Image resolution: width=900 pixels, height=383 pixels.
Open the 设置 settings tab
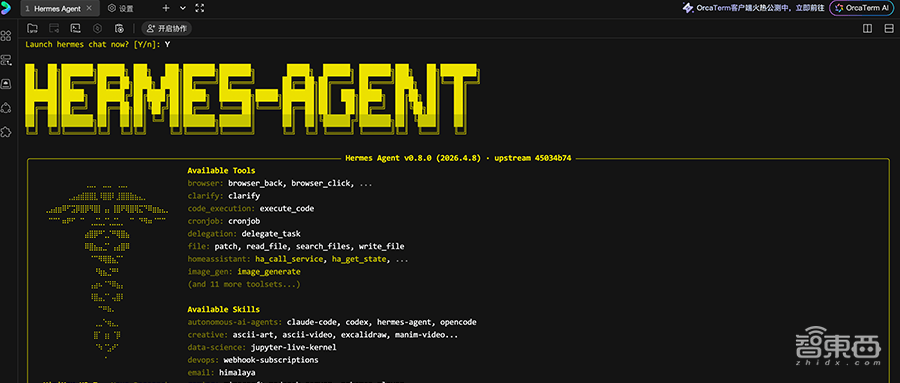(x=121, y=9)
